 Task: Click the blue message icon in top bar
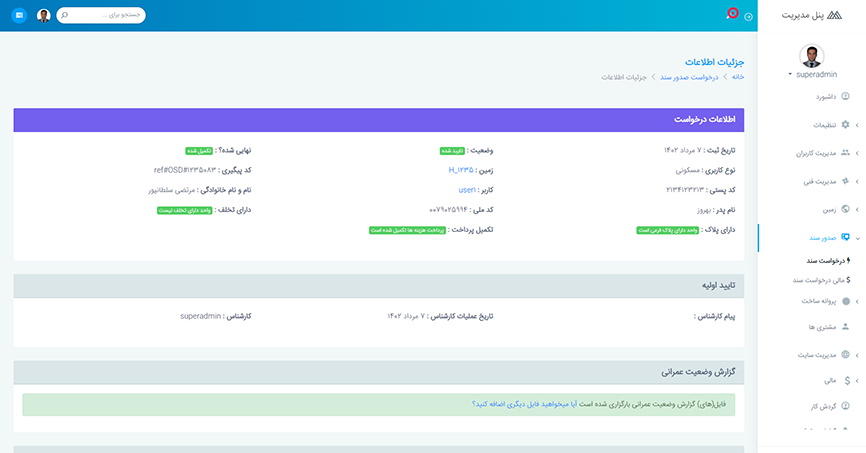coord(19,16)
